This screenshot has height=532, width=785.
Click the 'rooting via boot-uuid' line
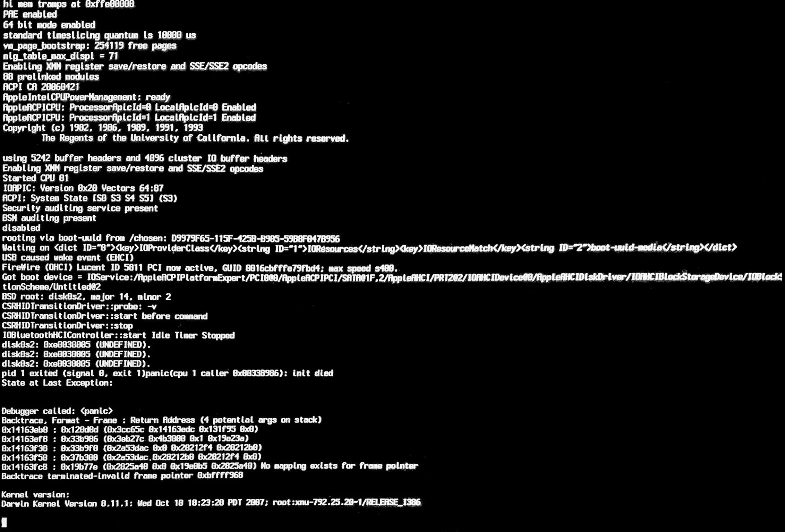[171, 238]
